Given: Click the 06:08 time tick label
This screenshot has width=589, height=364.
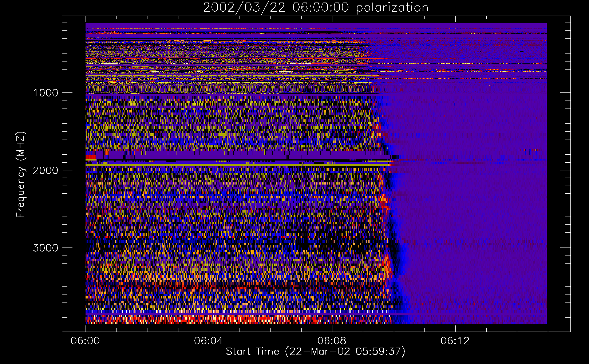Looking at the screenshot, I should [332, 341].
